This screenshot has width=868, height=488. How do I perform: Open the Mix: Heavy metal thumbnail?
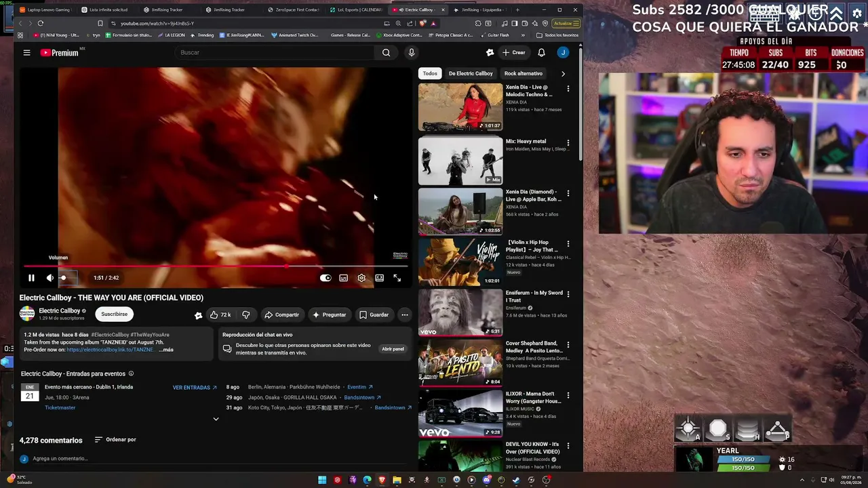point(460,161)
